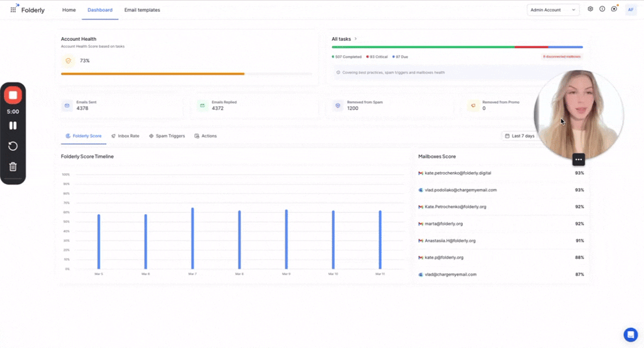Image resolution: width=644 pixels, height=348 pixels.
Task: Open the apps grid next to Folderly
Action: click(13, 10)
